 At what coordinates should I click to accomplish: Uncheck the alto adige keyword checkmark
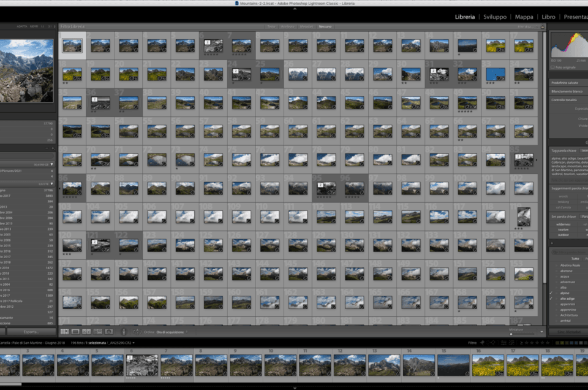551,299
